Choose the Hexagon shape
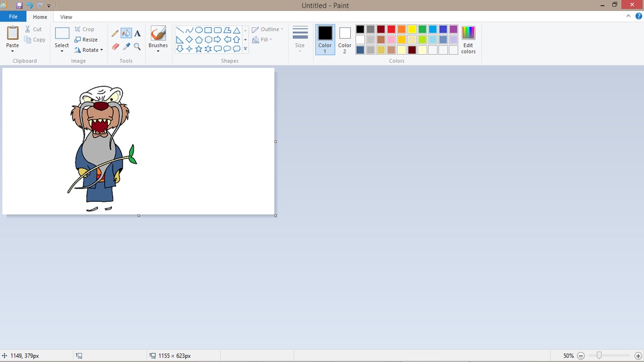 pyautogui.click(x=208, y=40)
